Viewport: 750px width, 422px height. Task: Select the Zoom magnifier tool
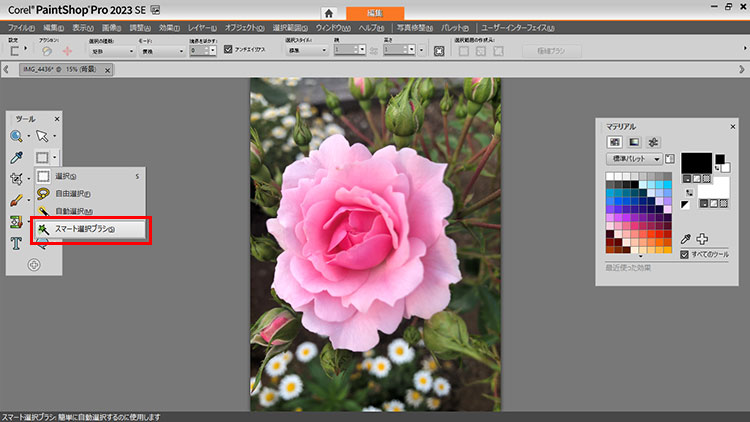click(17, 135)
